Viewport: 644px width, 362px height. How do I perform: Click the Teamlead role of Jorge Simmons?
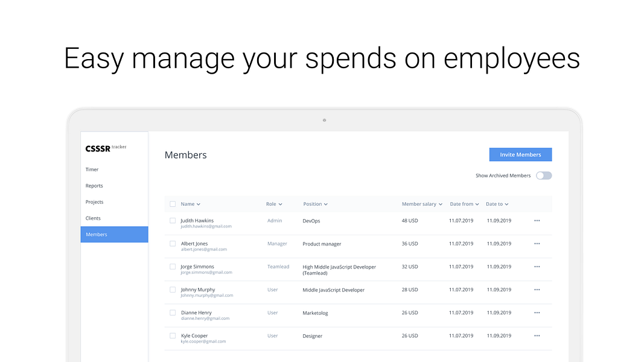tap(278, 266)
